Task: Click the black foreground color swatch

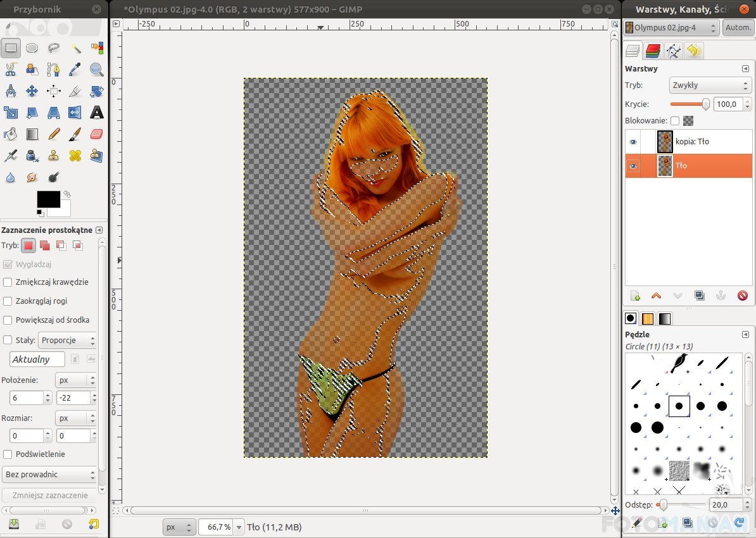Action: [48, 199]
